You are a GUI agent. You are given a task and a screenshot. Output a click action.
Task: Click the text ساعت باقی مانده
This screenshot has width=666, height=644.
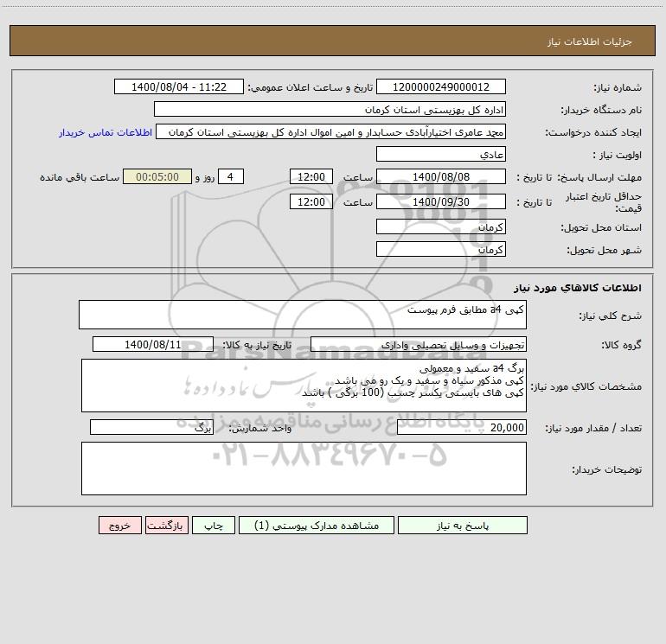point(80,177)
